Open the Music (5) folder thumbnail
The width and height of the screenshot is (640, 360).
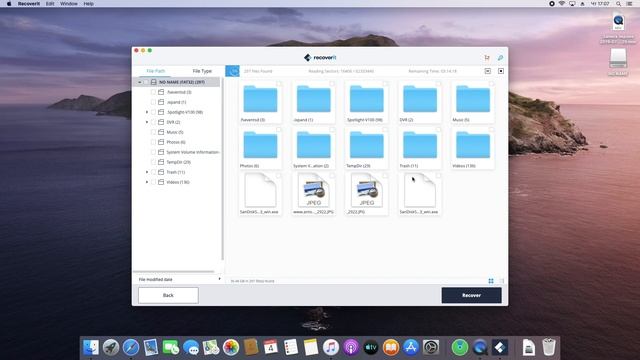[473, 102]
